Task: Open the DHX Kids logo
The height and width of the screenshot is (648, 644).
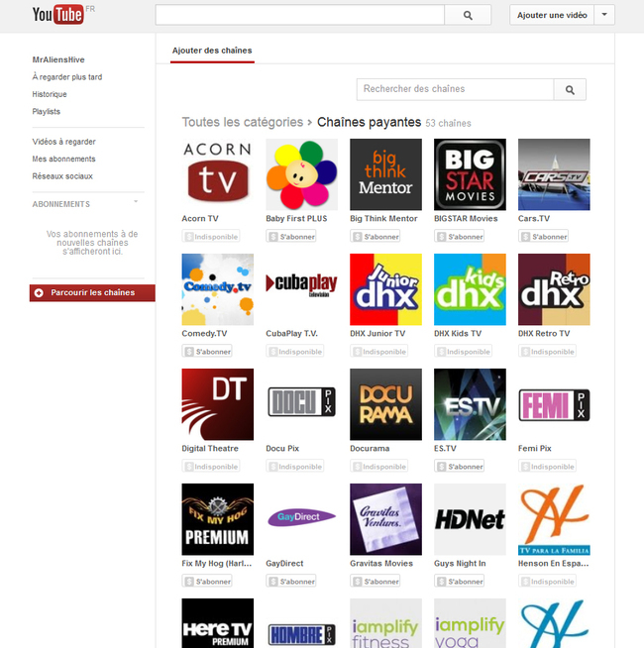Action: pyautogui.click(x=470, y=289)
